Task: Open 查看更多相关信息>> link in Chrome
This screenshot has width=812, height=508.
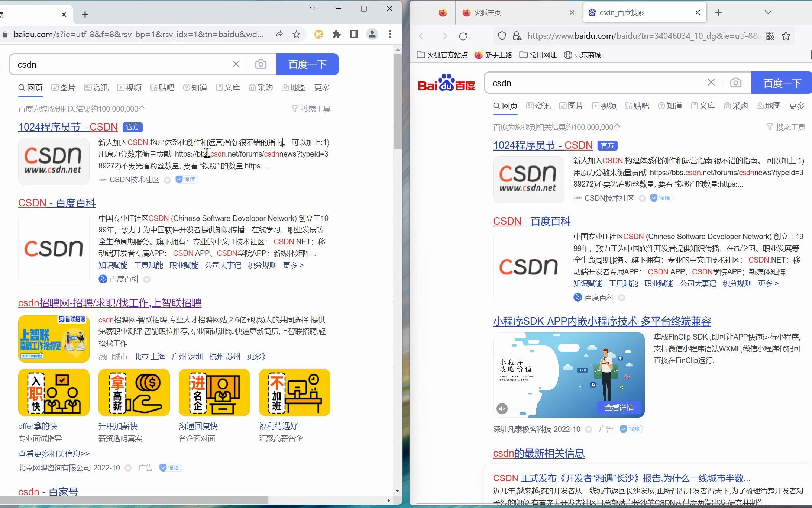Action: click(x=54, y=454)
